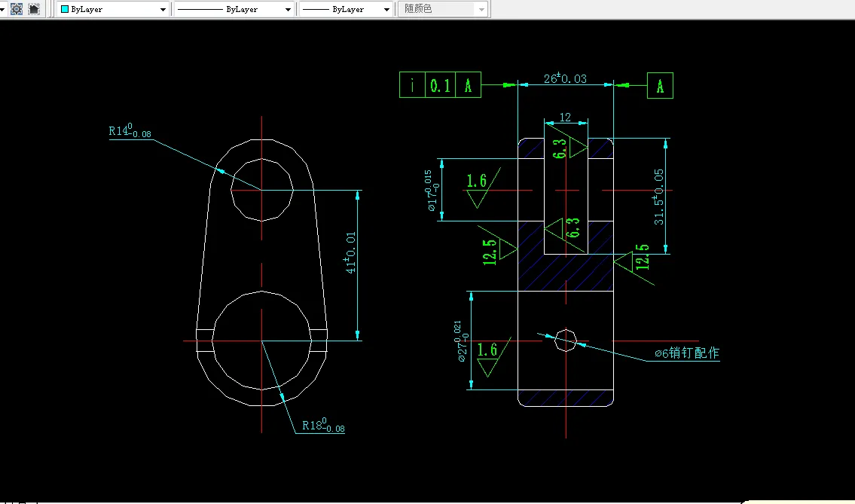Screen dimensions: 855x504
Task: Select the ø17 diameter dimension text
Action: click(x=430, y=191)
